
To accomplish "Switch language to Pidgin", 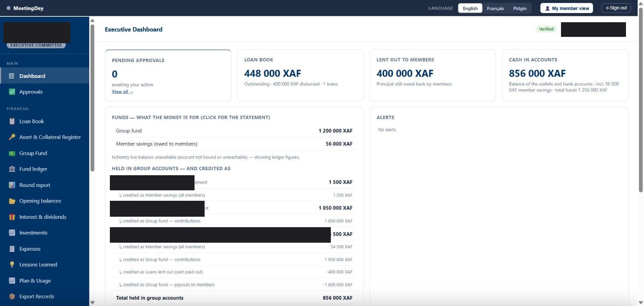I will [519, 8].
